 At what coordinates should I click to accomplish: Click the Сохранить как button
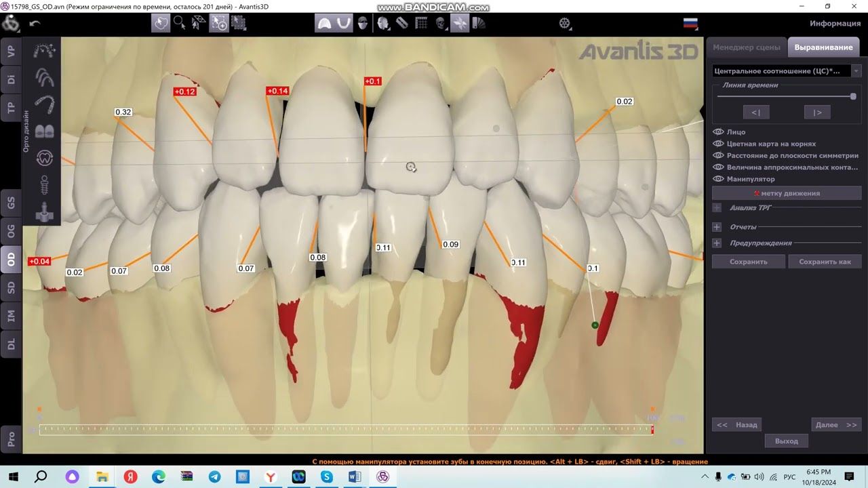pyautogui.click(x=825, y=262)
